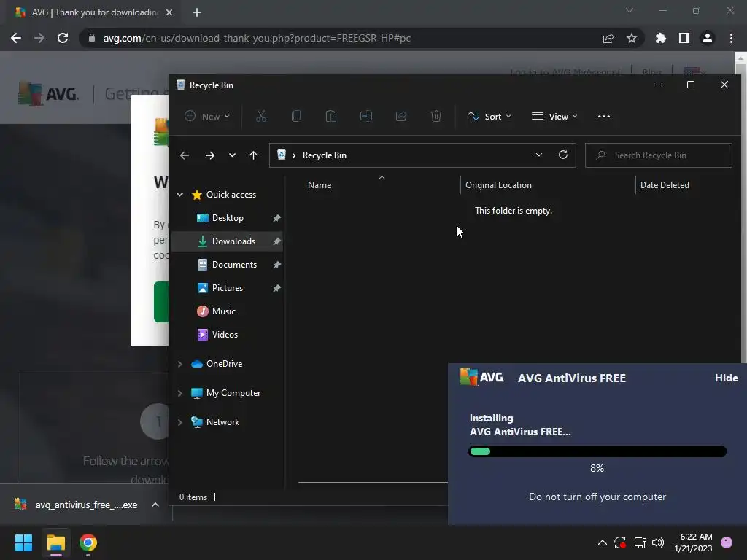This screenshot has height=560, width=747.
Task: Click the Rename icon in toolbar
Action: pyautogui.click(x=366, y=116)
